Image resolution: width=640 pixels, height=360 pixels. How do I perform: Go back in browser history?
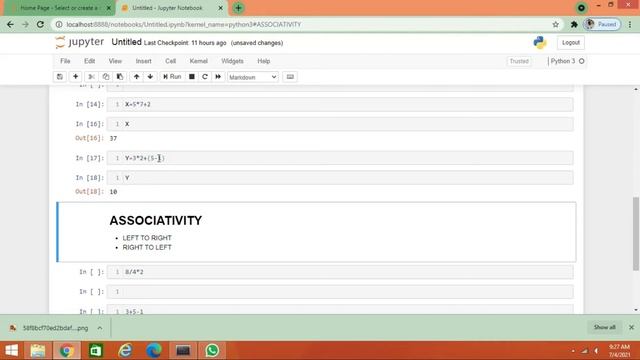tap(10, 24)
